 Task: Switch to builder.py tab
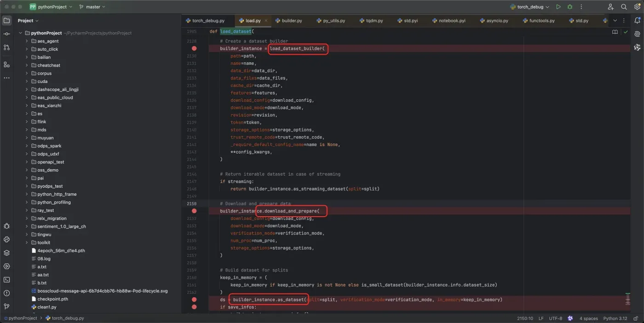click(x=289, y=21)
